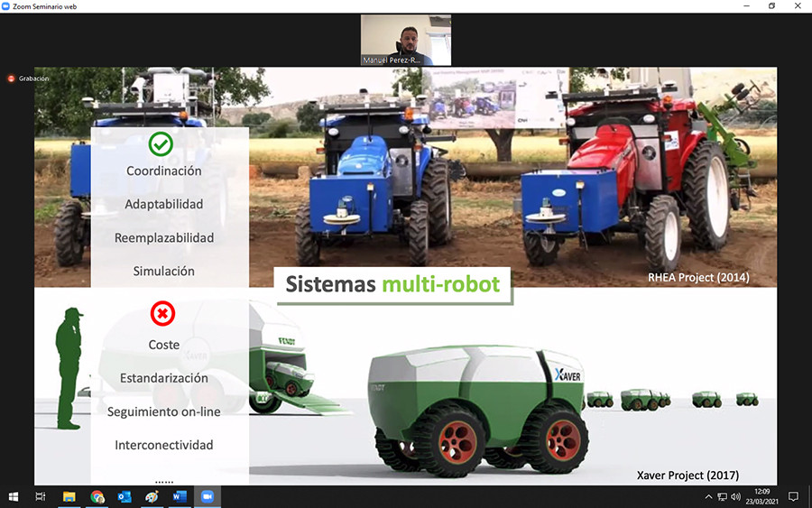This screenshot has width=812, height=508.
Task: Open the notification center icon
Action: [x=793, y=497]
